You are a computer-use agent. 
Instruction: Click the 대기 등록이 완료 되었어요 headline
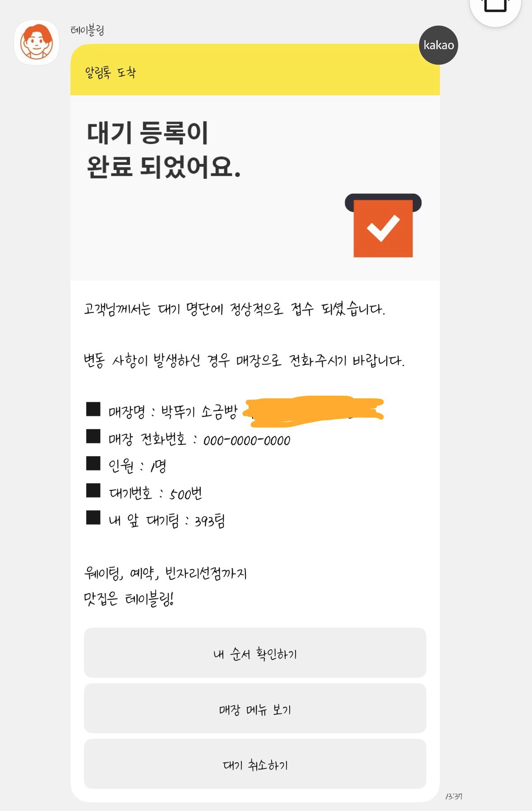(163, 150)
